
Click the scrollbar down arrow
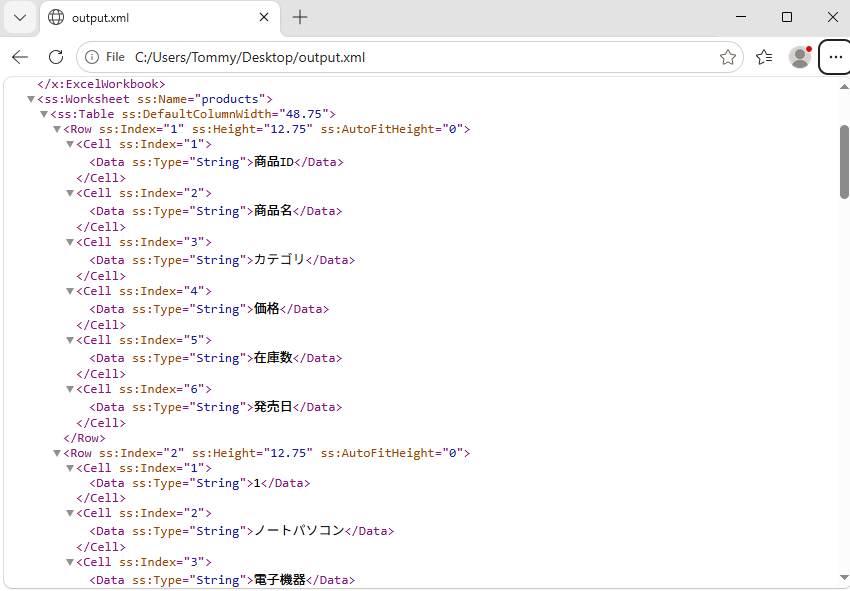[x=844, y=578]
